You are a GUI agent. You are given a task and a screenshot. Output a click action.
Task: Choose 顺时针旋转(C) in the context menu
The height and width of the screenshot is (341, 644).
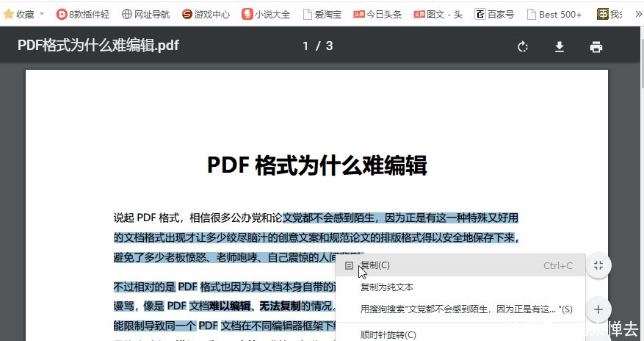(460, 334)
